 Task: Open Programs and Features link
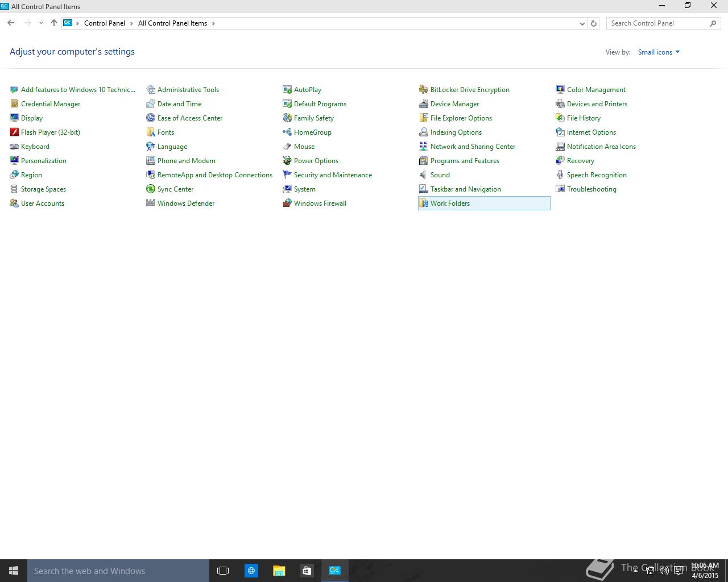(x=465, y=160)
